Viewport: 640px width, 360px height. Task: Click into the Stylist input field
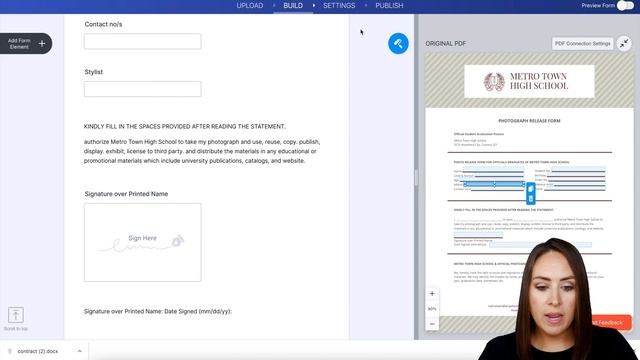pos(142,89)
